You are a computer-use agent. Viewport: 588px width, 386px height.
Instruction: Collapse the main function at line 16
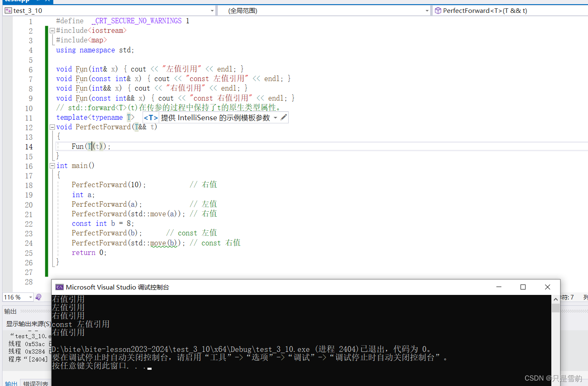pyautogui.click(x=52, y=166)
